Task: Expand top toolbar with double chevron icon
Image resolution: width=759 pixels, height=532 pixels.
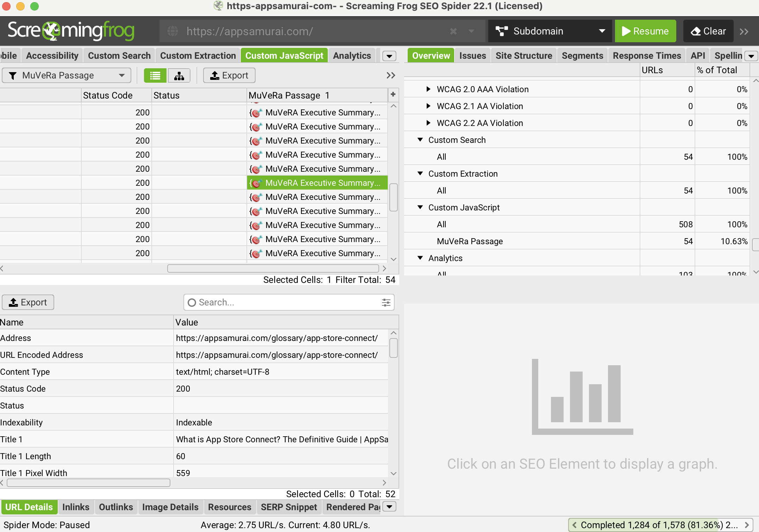Action: pos(744,31)
